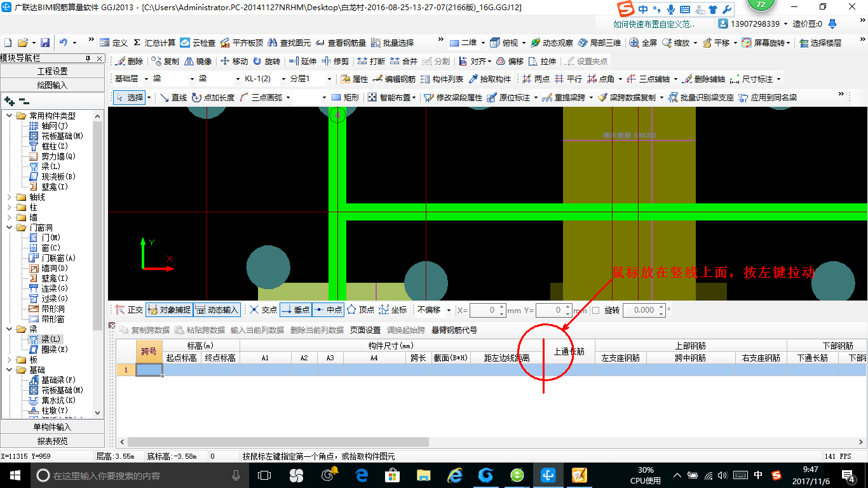This screenshot has height=488, width=868.
Task: Open the 工程设置 navigation tab
Action: 52,71
